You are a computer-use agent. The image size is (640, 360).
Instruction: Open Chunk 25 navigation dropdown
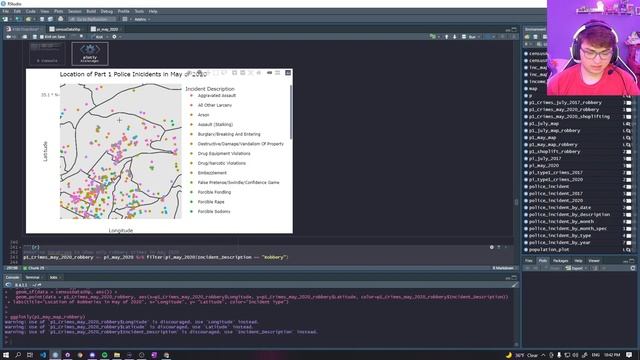tap(36, 268)
